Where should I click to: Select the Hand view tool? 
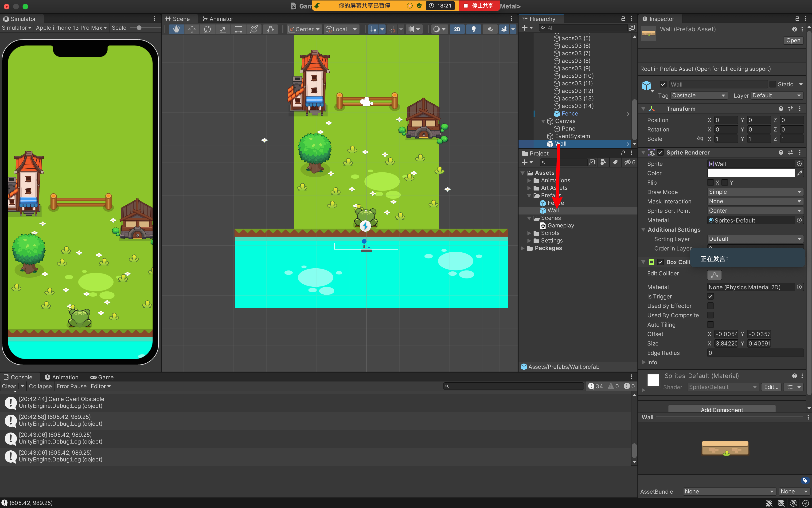[176, 29]
